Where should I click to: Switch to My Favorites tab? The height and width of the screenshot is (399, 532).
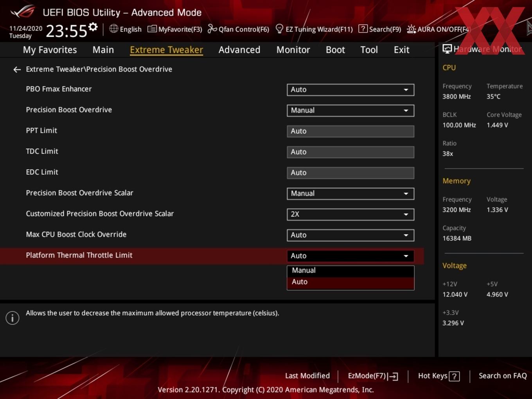click(x=50, y=50)
